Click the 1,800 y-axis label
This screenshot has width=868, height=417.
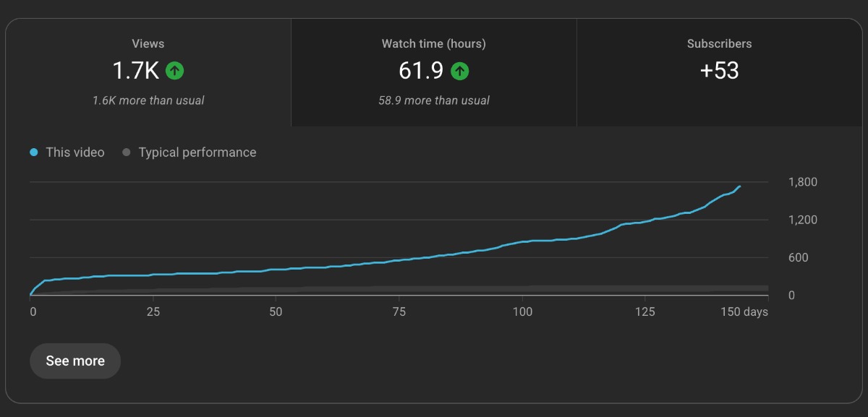pyautogui.click(x=803, y=182)
